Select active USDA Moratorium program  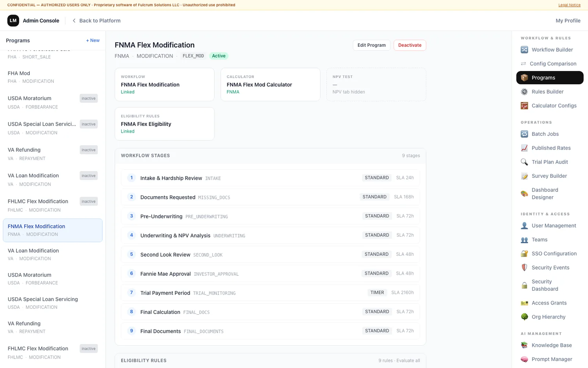[x=53, y=279]
